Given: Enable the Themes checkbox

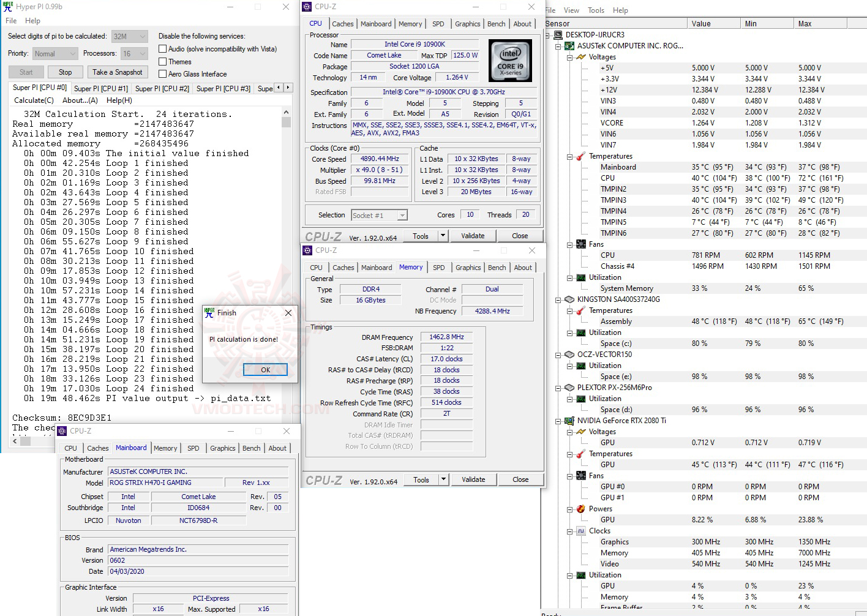Looking at the screenshot, I should coord(162,62).
